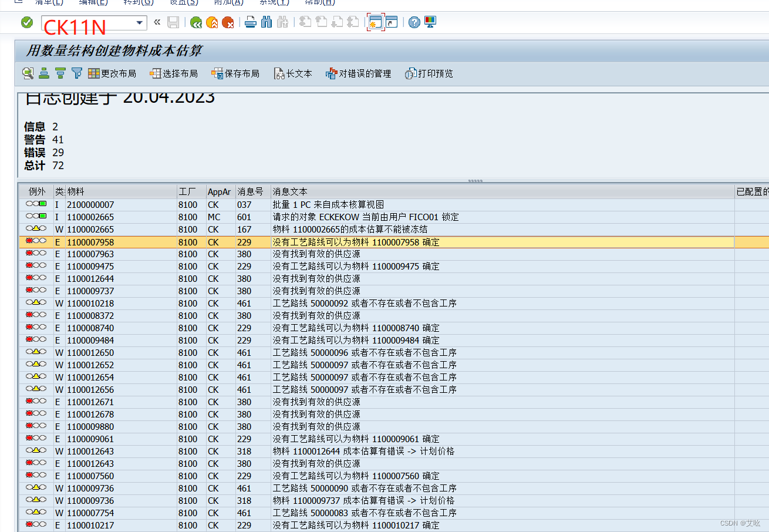Open Customize Local Layout monitor icon
Screen dimensions: 769x532
click(x=430, y=22)
